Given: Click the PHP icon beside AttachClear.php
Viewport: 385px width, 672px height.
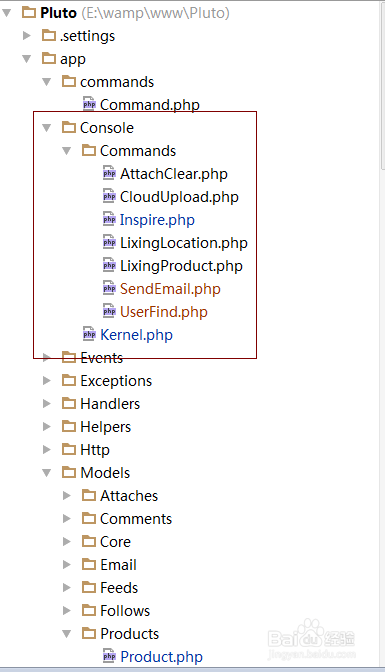Looking at the screenshot, I should (109, 173).
